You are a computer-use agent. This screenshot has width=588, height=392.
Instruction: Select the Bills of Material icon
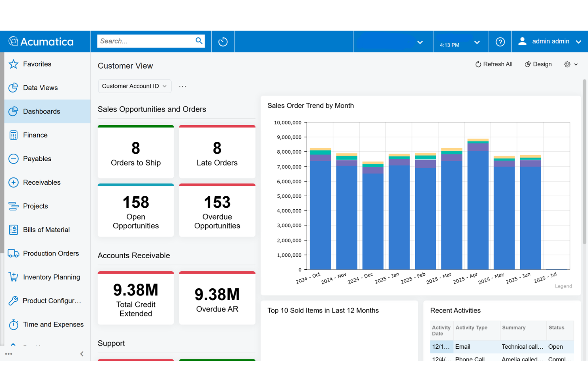(x=14, y=230)
